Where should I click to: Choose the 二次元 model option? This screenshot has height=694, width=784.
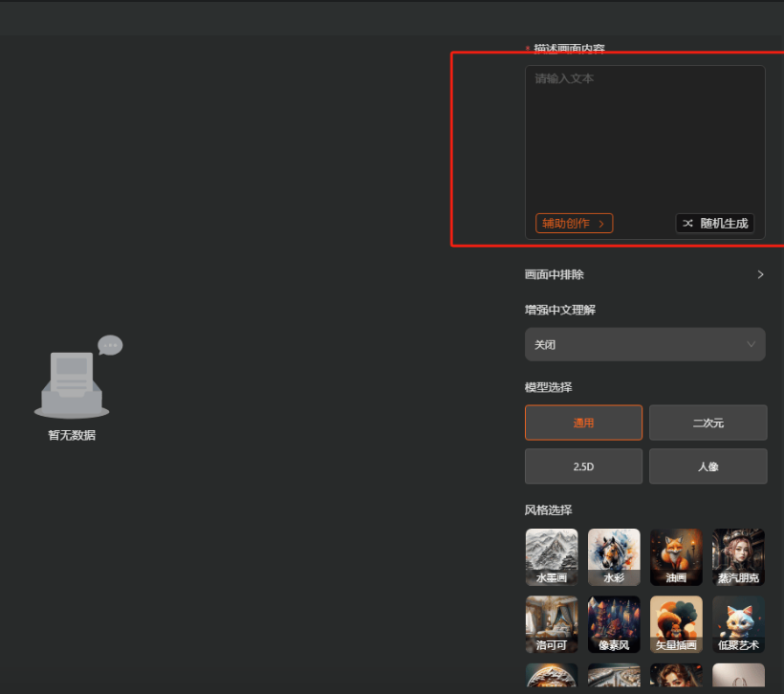[x=708, y=423]
